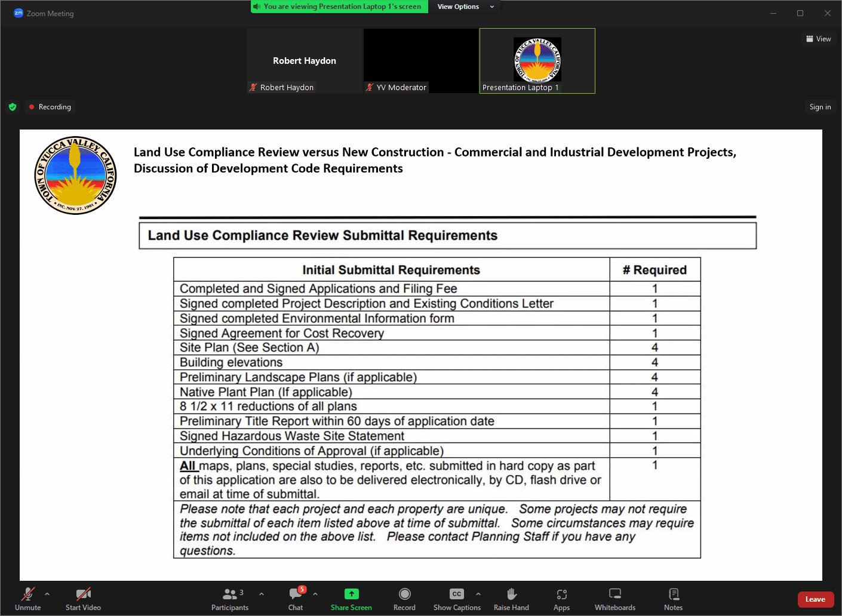
Task: Expand chat options arrow
Action: (x=315, y=594)
